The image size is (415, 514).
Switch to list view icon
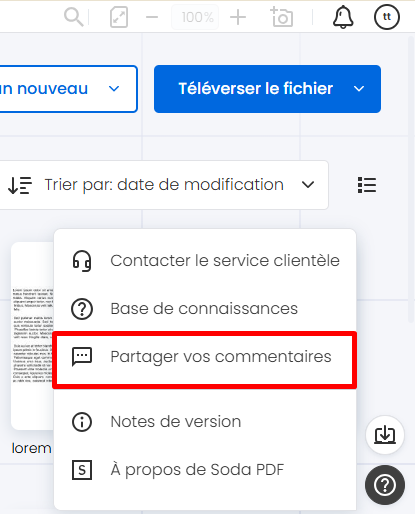(367, 185)
